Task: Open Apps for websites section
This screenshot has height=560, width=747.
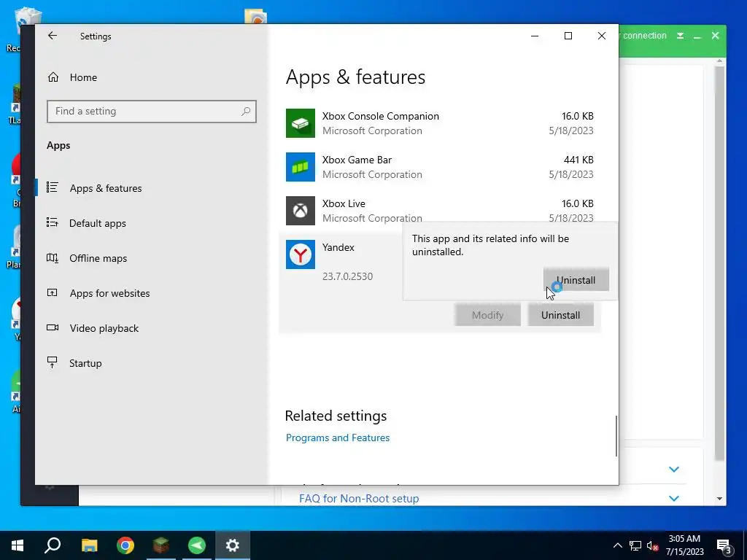Action: [109, 293]
